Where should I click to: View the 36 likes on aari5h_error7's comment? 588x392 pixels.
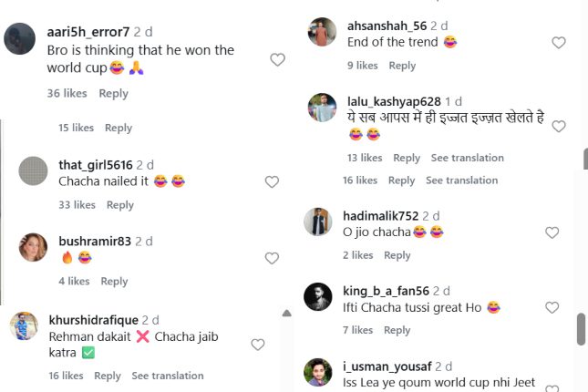(x=67, y=93)
